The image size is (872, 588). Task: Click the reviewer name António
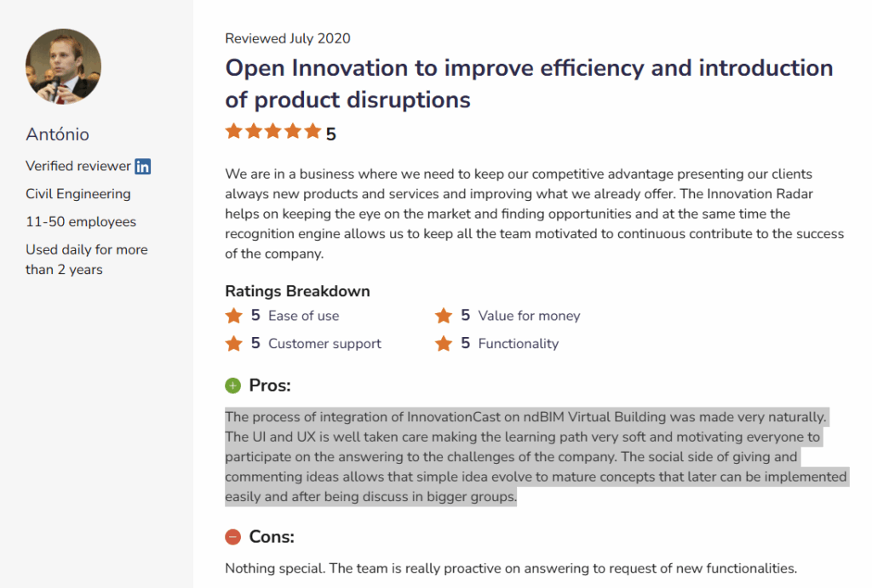[58, 134]
